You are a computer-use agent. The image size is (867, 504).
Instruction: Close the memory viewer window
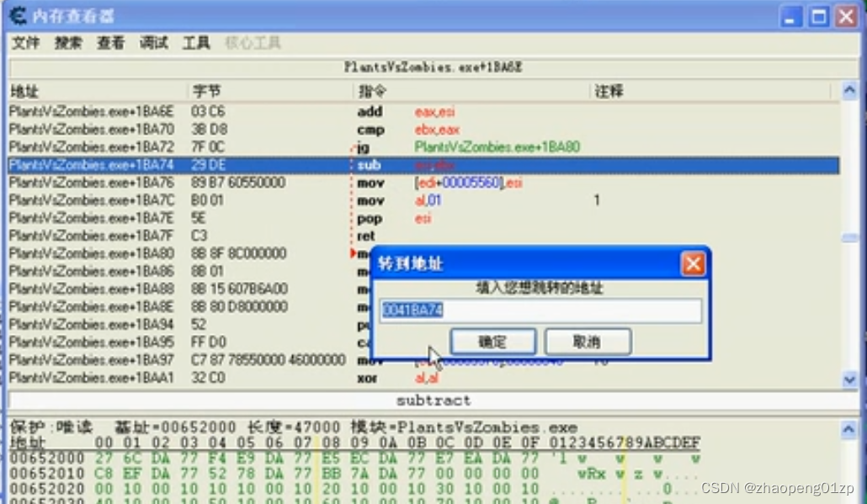point(847,16)
